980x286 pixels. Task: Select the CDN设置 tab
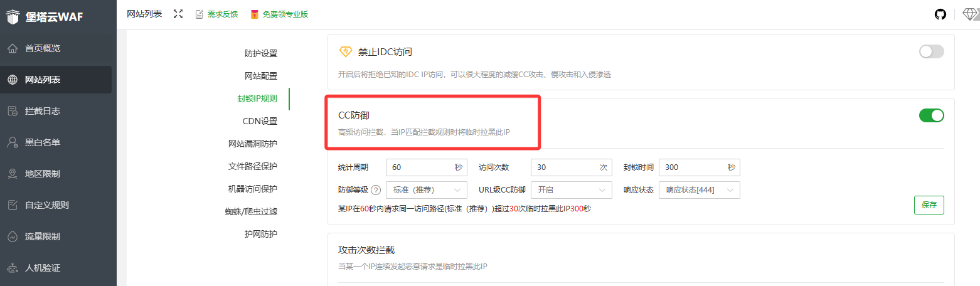click(x=260, y=121)
